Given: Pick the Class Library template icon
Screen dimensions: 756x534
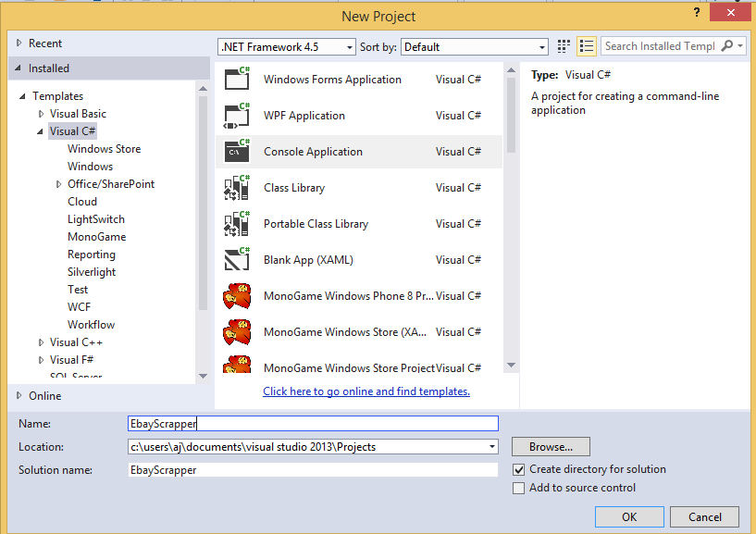Looking at the screenshot, I should pos(237,188).
